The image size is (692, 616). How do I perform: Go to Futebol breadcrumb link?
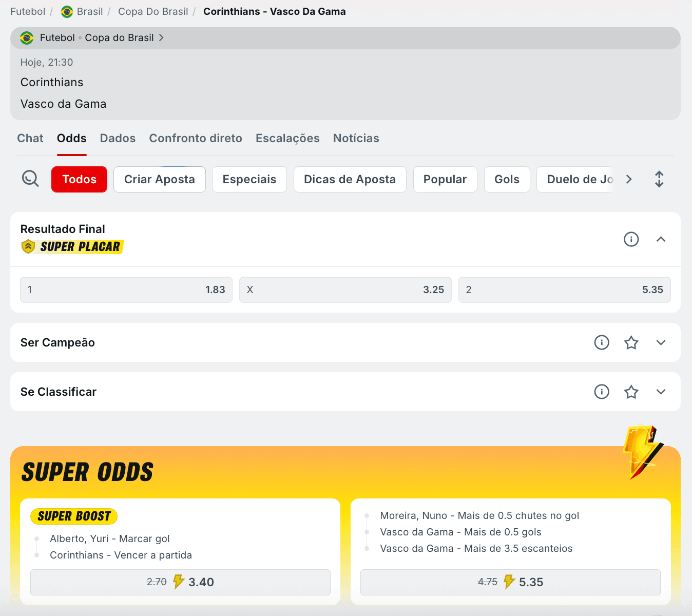[x=28, y=11]
